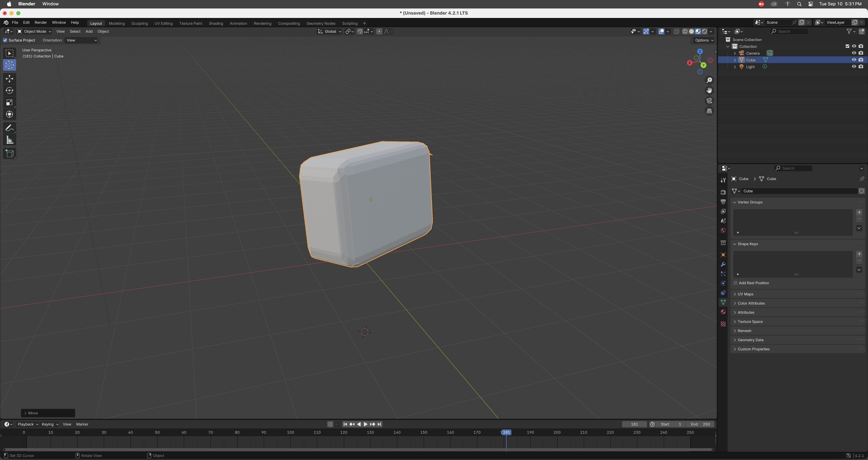The image size is (868, 460).
Task: Select the Scale tool
Action: pos(9,102)
